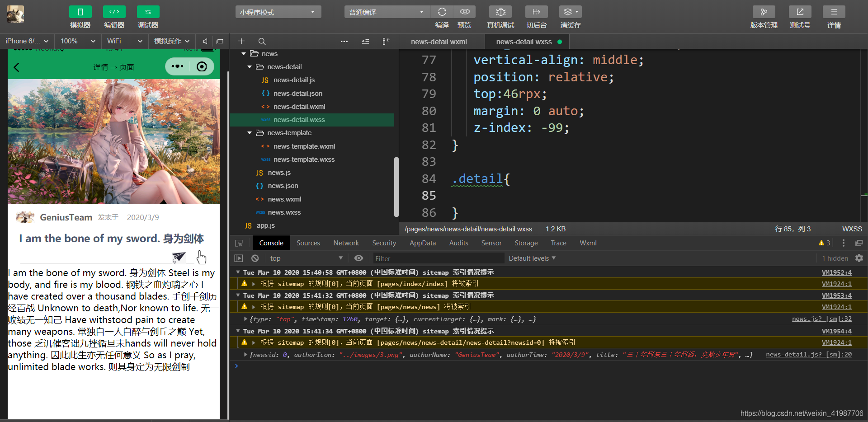868x422 pixels.
Task: Click the anime article header image
Action: (x=113, y=142)
